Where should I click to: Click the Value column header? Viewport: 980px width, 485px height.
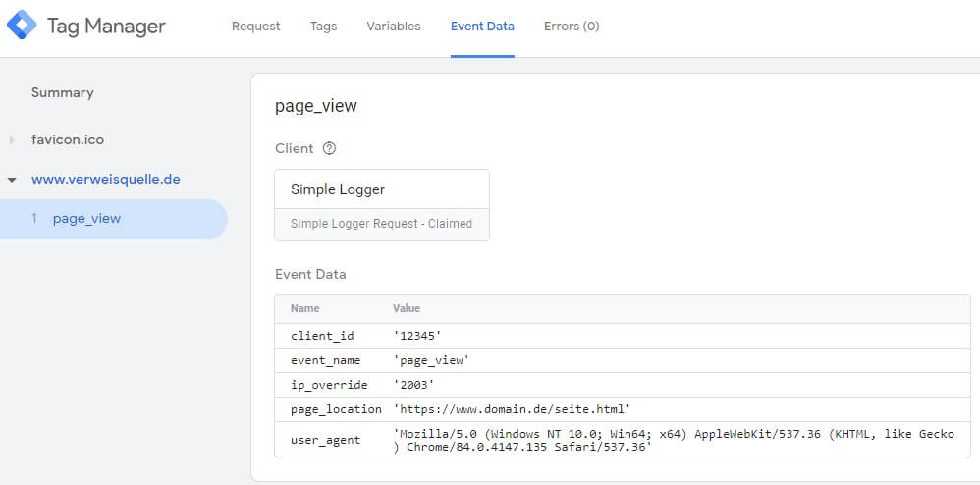coord(407,308)
